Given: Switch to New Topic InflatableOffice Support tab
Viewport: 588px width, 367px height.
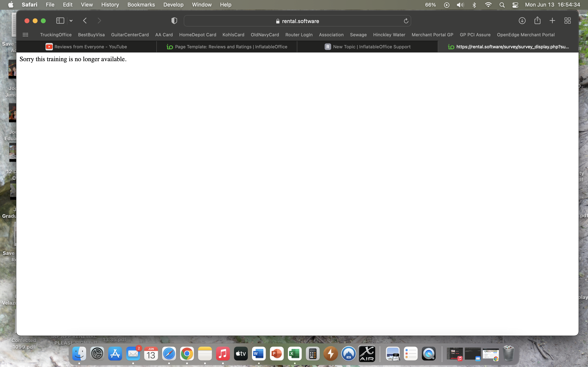Looking at the screenshot, I should tap(367, 47).
